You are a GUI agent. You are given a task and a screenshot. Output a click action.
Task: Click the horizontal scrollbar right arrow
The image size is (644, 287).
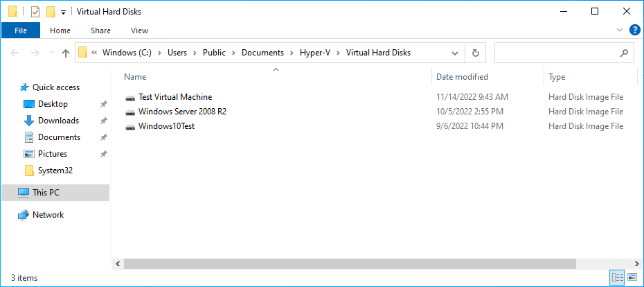(x=636, y=263)
